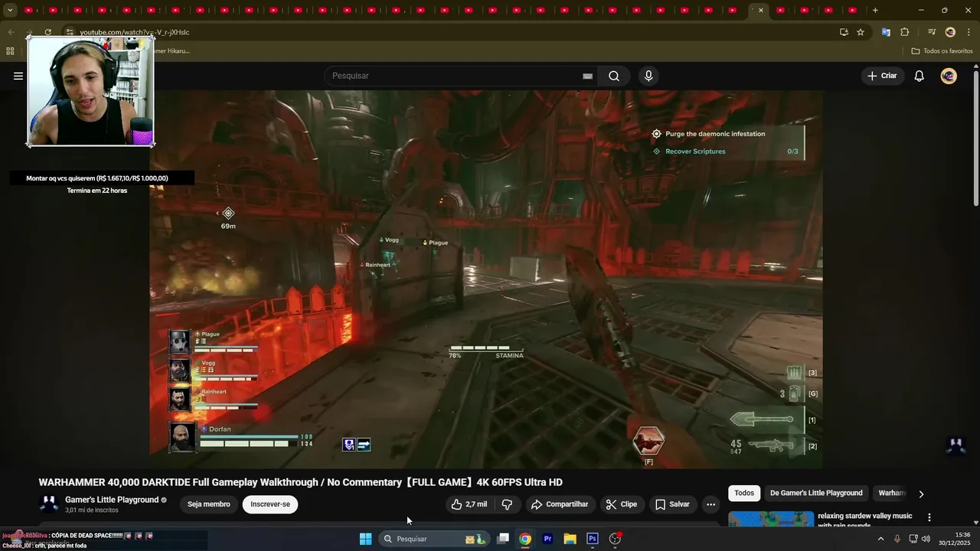Open the taskbar network status icon
980x551 pixels.
(913, 539)
